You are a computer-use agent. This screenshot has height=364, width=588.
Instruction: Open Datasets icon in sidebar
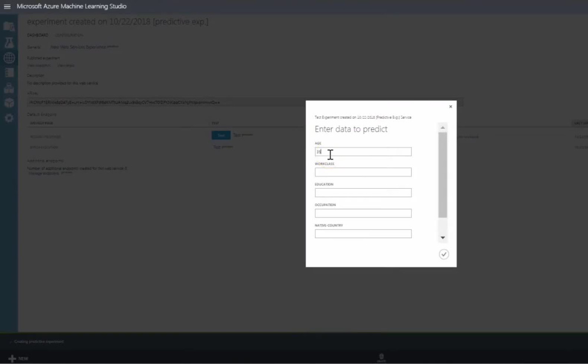click(x=9, y=88)
